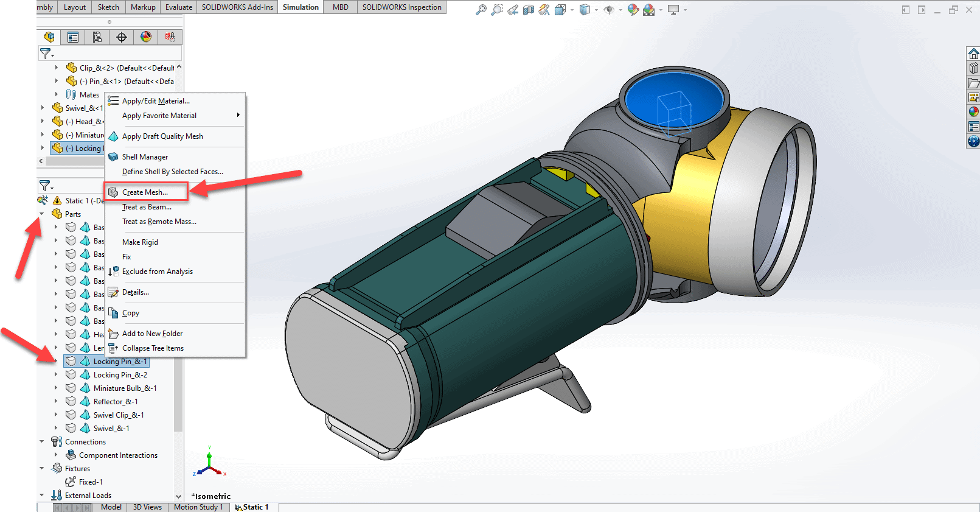Image resolution: width=980 pixels, height=512 pixels.
Task: Open the DisplayManager color-ball tab
Action: point(146,37)
